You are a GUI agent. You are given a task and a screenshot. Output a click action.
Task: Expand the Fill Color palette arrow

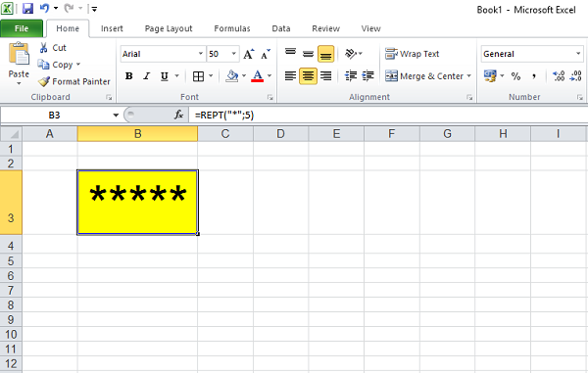244,76
